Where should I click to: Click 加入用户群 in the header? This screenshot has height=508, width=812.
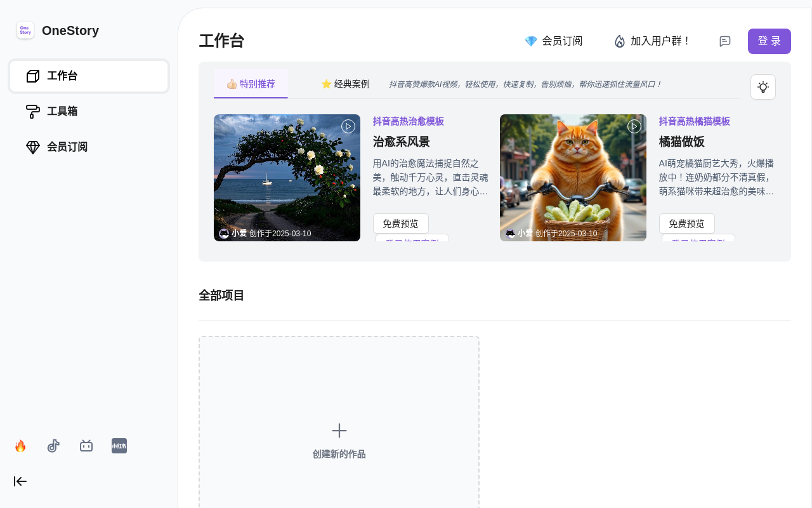pyautogui.click(x=652, y=41)
